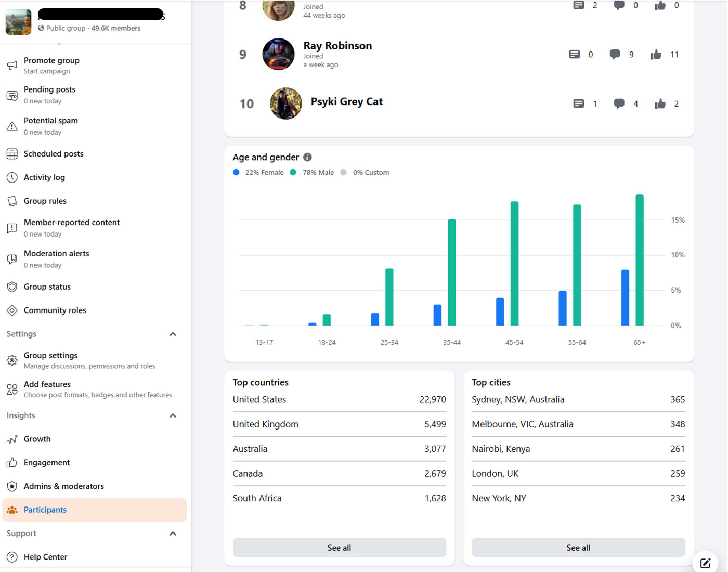Open Group settings gear icon
The width and height of the screenshot is (728, 572).
point(12,360)
